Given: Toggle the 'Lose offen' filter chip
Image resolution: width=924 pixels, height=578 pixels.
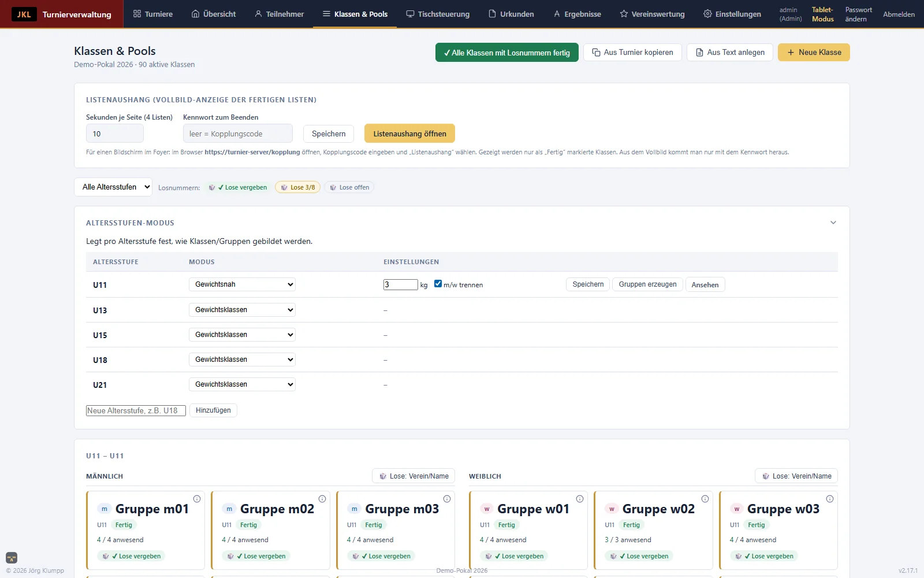Looking at the screenshot, I should [349, 187].
